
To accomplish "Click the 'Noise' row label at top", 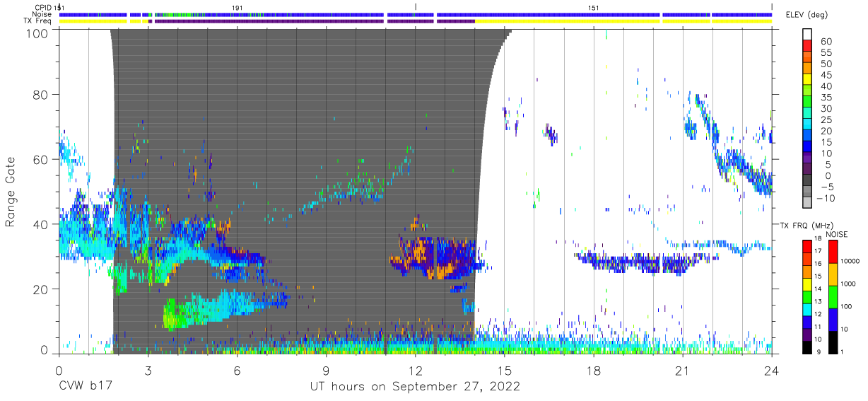I will [x=43, y=14].
